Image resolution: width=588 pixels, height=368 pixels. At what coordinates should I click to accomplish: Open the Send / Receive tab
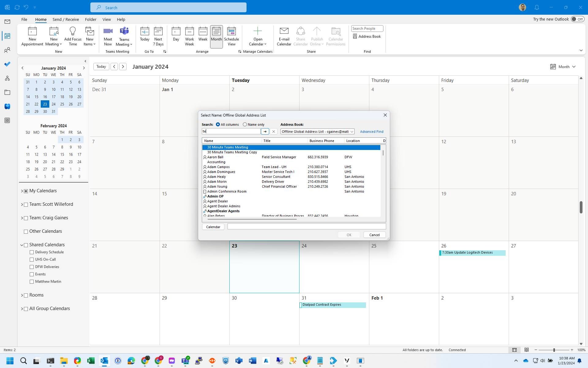(66, 19)
